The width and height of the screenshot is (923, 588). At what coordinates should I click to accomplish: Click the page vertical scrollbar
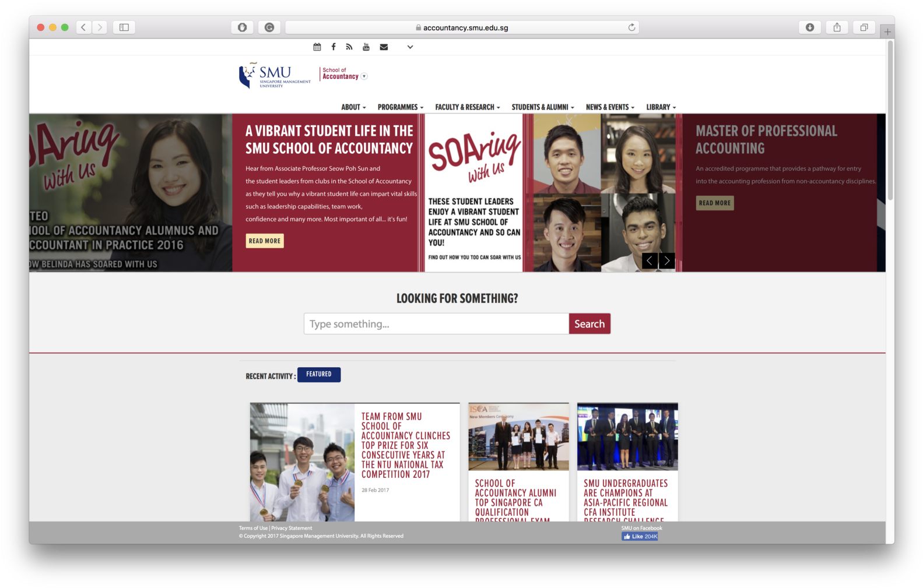point(890,121)
